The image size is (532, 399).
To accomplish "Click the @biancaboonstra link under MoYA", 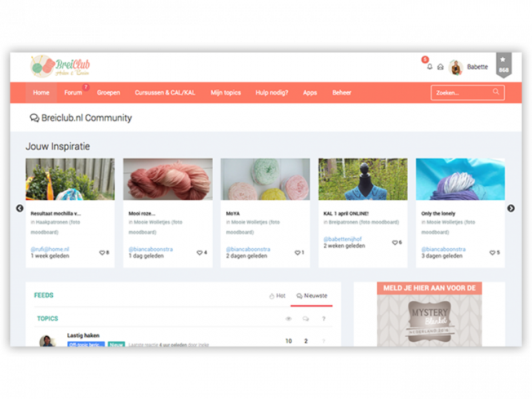I will (x=247, y=249).
